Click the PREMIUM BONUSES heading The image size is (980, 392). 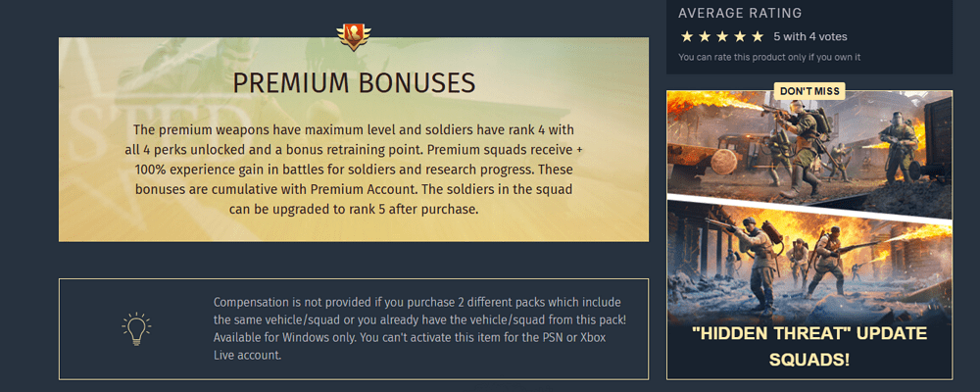[354, 83]
